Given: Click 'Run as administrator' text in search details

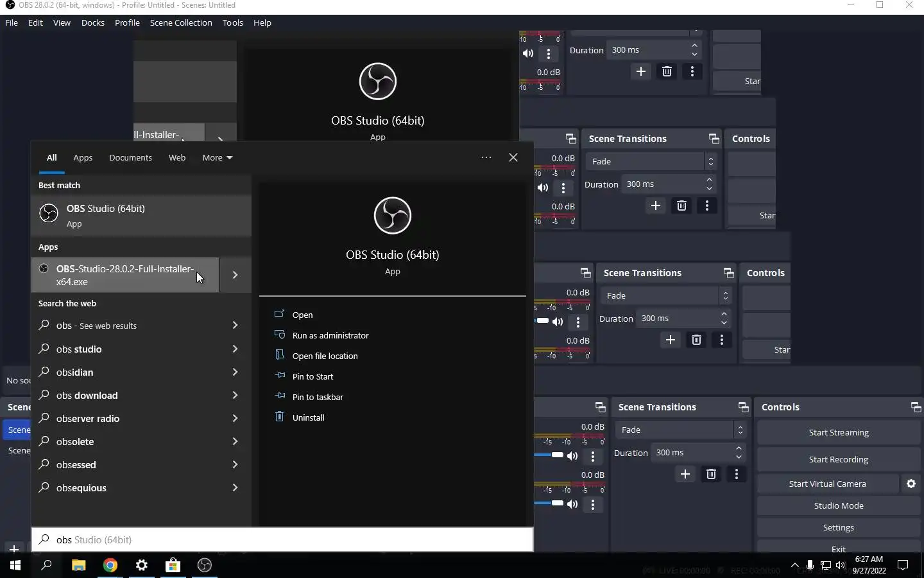Looking at the screenshot, I should [x=330, y=335].
